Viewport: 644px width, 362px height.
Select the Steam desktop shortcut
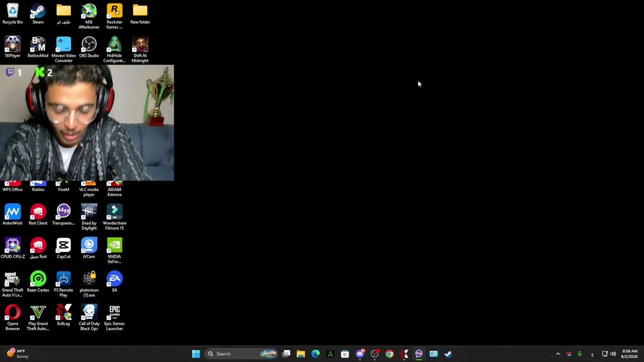tap(38, 14)
